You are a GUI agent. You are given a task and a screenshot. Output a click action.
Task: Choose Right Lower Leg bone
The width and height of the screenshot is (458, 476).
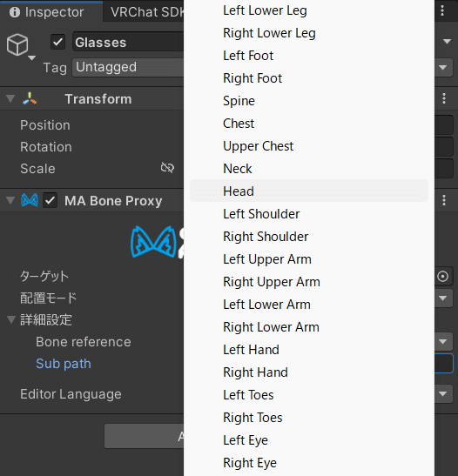click(x=309, y=33)
